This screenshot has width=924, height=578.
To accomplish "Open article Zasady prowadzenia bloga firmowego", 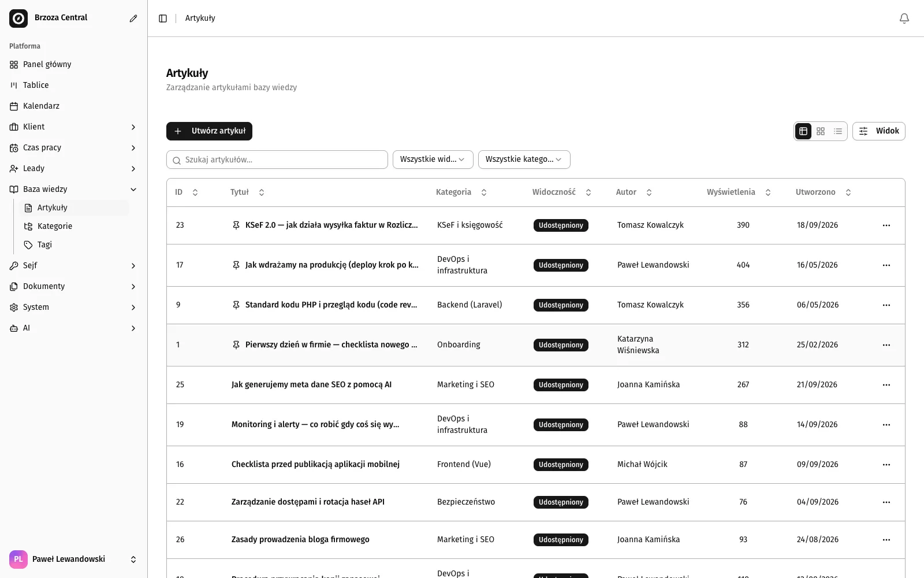I will 300,540.
